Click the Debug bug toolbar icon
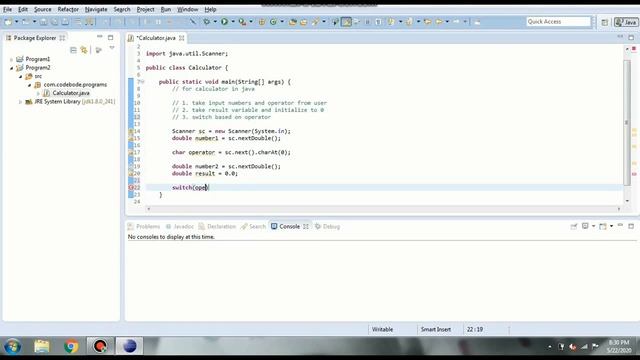This screenshot has height=360, width=640. (207, 22)
